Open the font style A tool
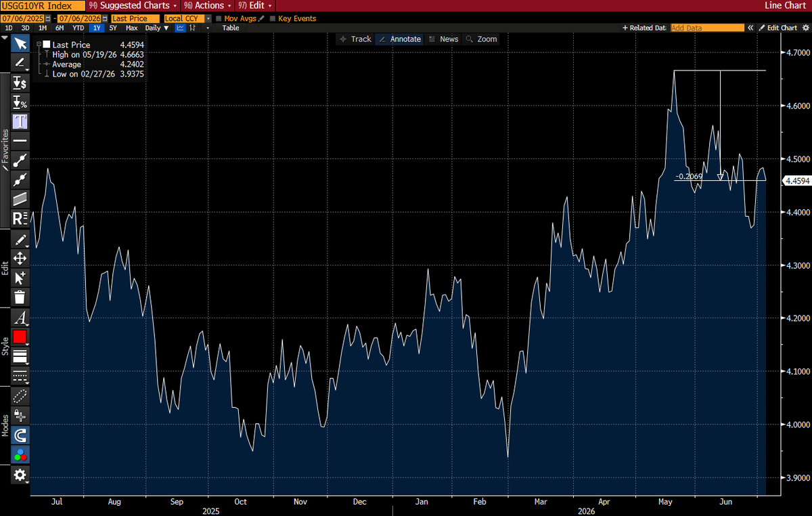Screen dimensions: 812x516 tap(20, 318)
